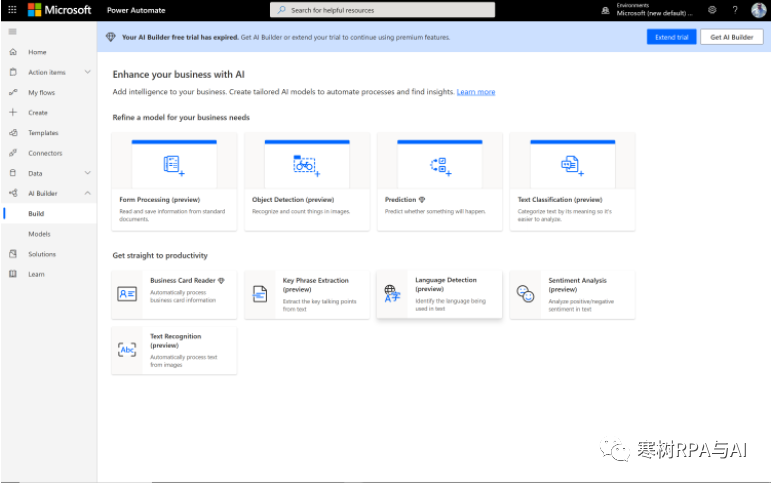
Task: Click the Data cylinder icon
Action: pyautogui.click(x=13, y=173)
